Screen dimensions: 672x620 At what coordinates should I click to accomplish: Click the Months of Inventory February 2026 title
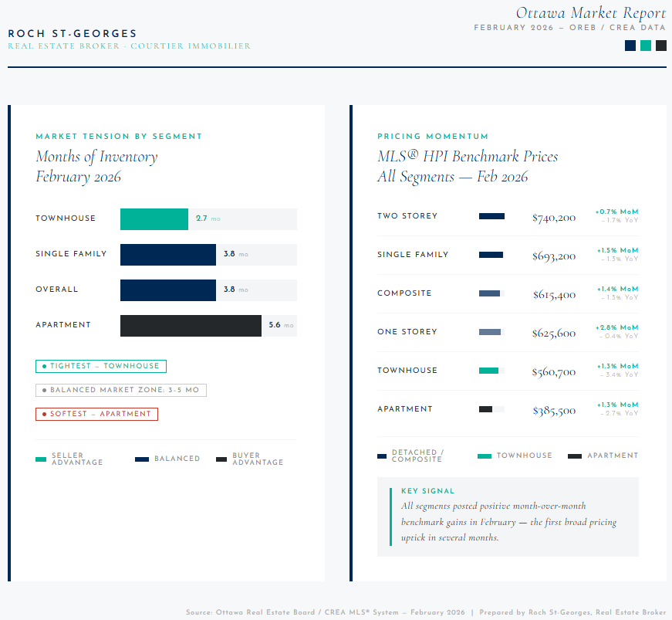point(97,167)
